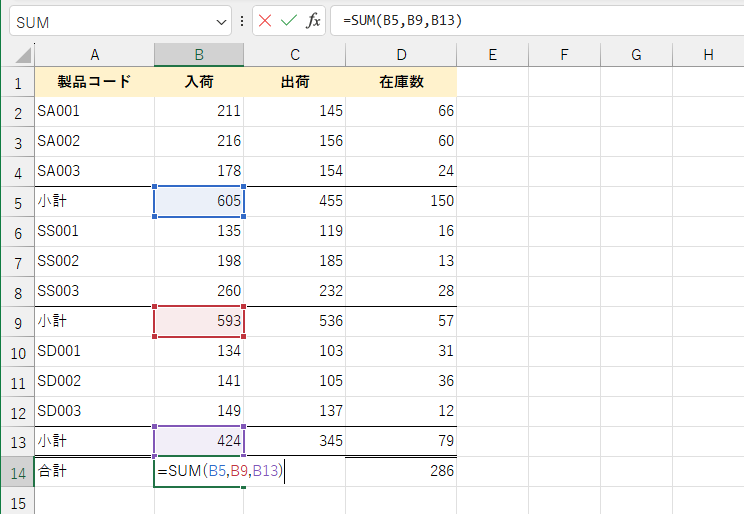
Task: Select cell with value 345
Action: coord(295,441)
